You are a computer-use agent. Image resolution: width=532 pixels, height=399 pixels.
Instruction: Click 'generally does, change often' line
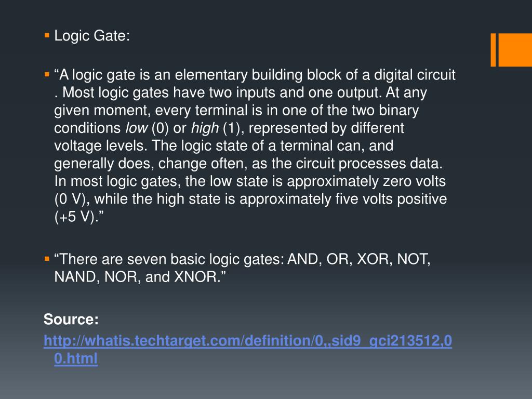click(x=151, y=164)
